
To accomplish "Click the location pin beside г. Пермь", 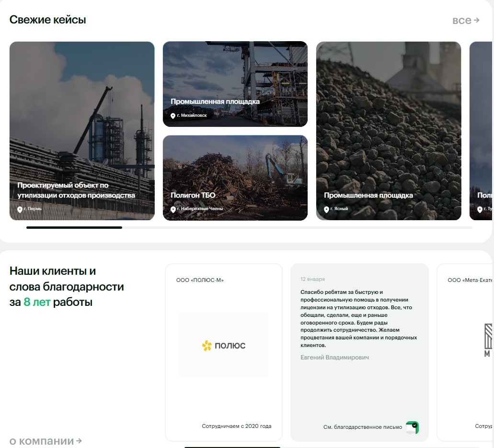I will click(20, 210).
